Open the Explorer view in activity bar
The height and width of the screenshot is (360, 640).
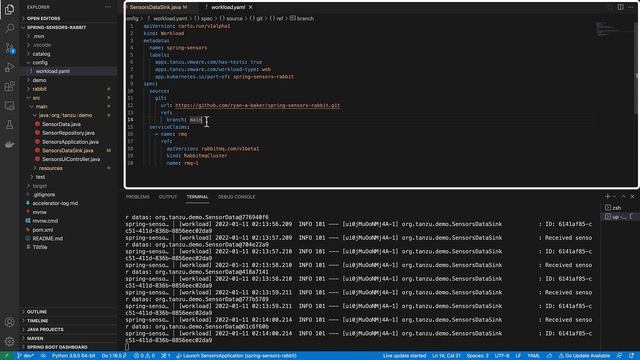pos(9,9)
